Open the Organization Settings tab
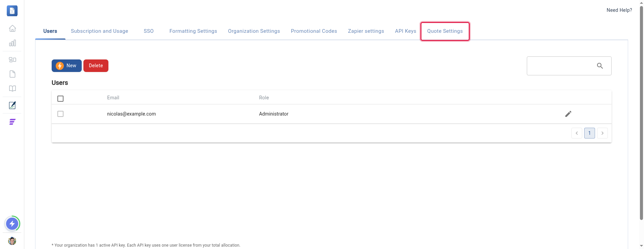The height and width of the screenshot is (249, 644). 254,31
